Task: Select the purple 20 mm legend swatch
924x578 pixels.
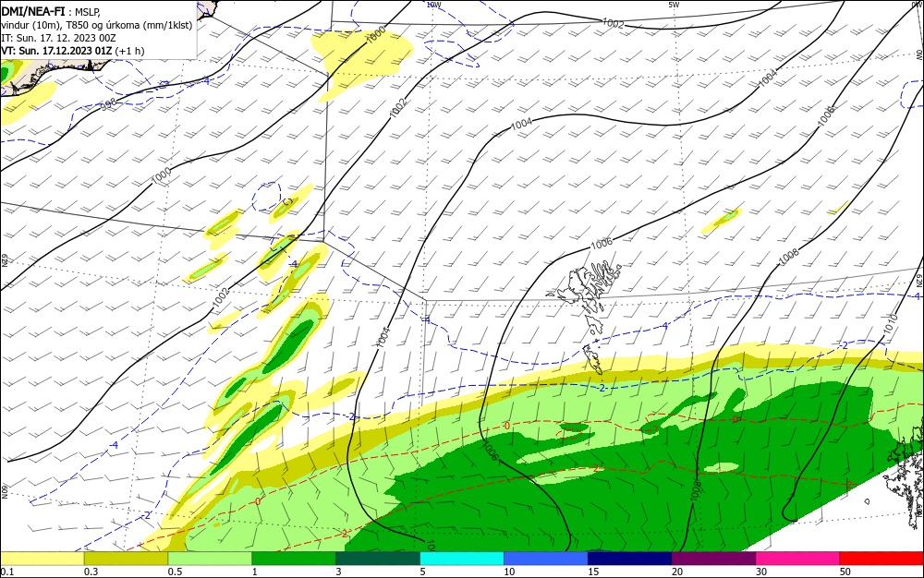Action: click(713, 559)
